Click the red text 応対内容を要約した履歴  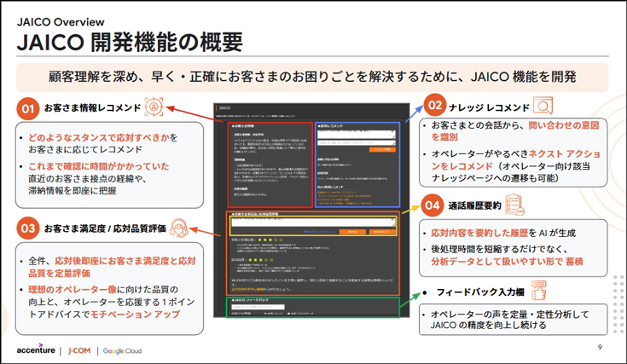pyautogui.click(x=479, y=233)
